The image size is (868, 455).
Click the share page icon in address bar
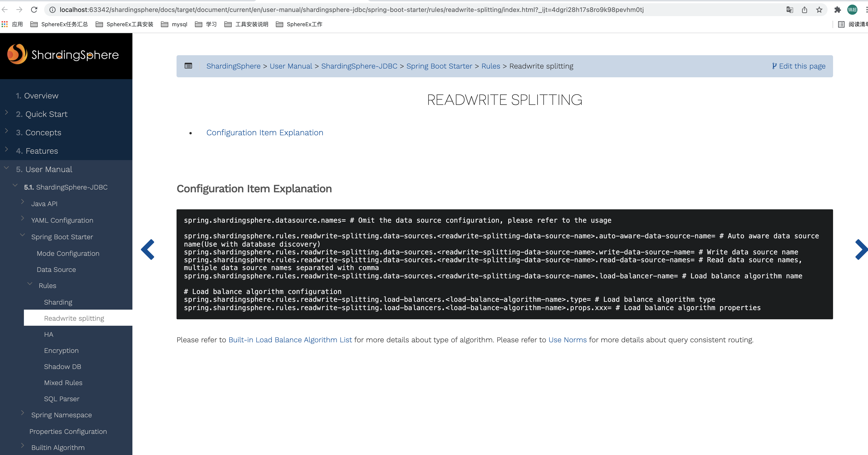(x=804, y=10)
